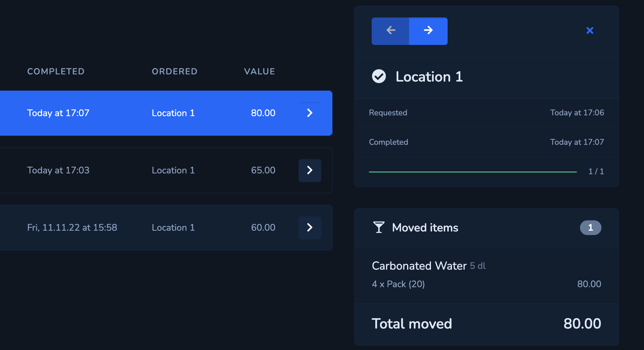Select the Today at 17:07 date cell

[x=58, y=113]
